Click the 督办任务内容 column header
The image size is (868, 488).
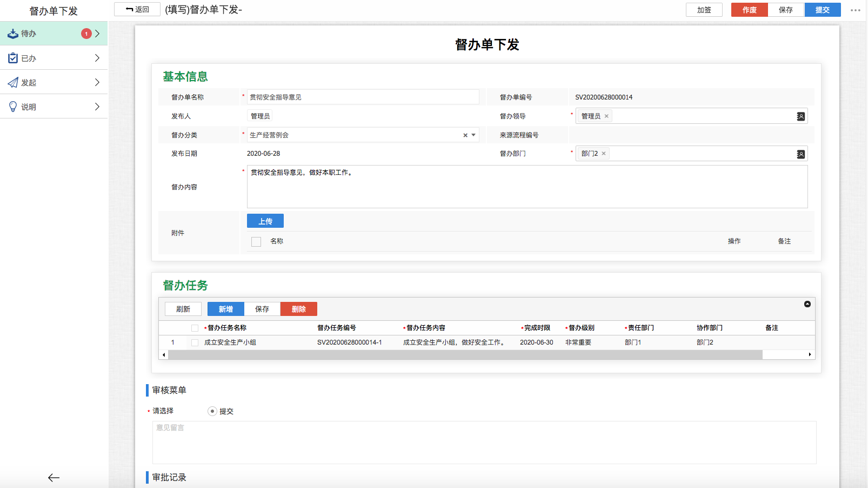click(x=426, y=328)
